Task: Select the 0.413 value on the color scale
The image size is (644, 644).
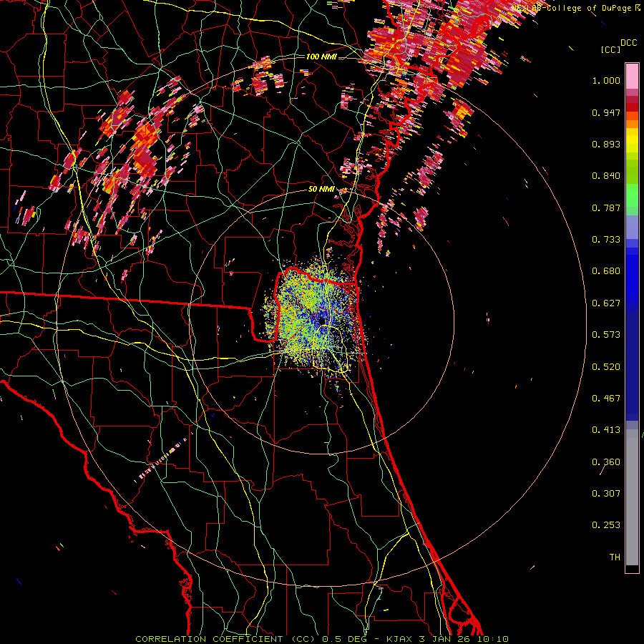Action: pos(606,430)
